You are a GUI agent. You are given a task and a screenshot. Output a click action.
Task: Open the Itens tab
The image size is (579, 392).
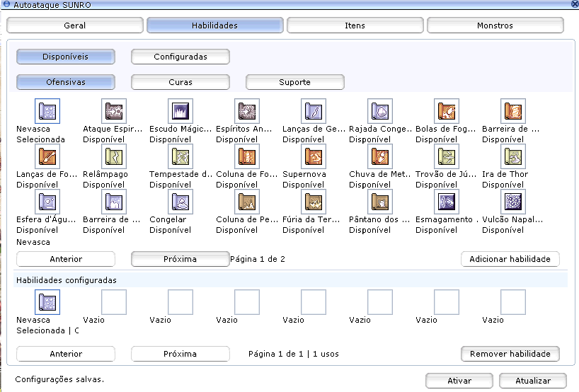[355, 25]
